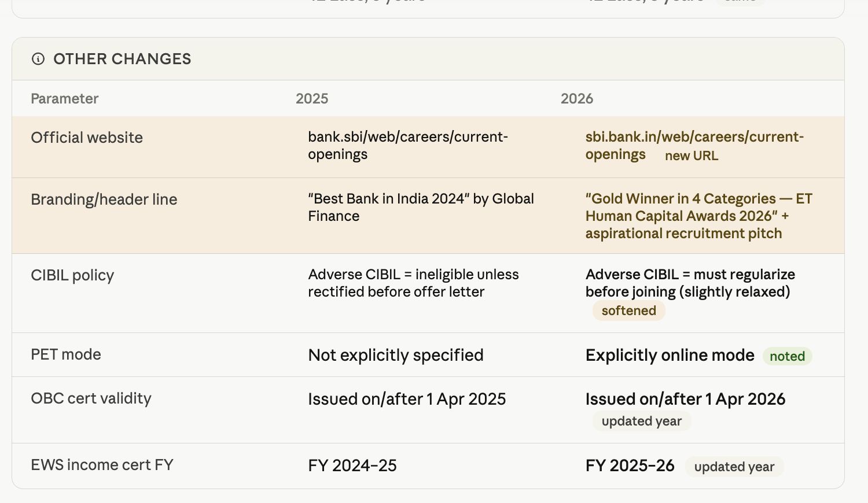
Task: Click the green 'noted' badge
Action: (788, 356)
